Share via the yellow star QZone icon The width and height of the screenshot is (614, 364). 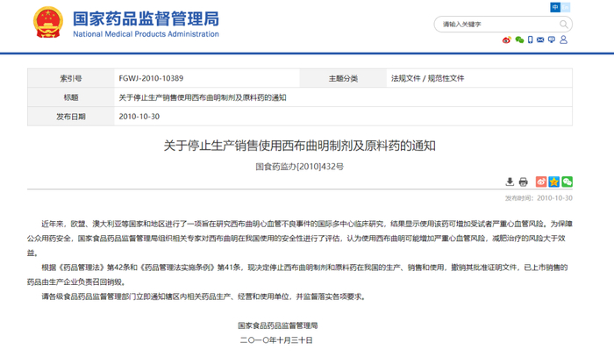point(553,182)
